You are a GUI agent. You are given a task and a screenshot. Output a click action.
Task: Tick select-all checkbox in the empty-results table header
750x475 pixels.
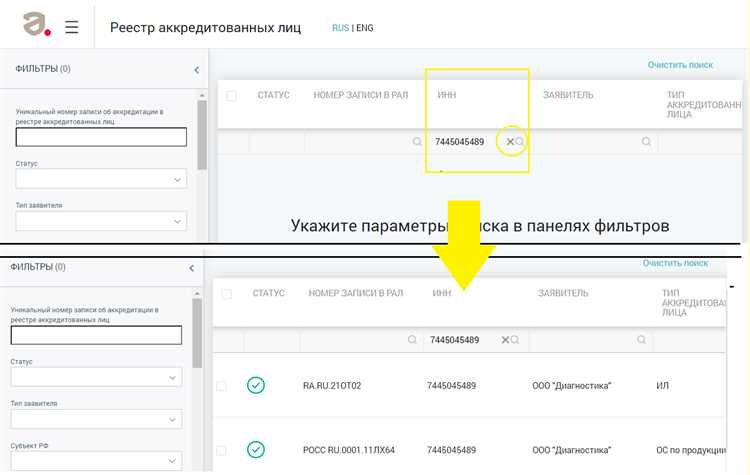click(231, 96)
